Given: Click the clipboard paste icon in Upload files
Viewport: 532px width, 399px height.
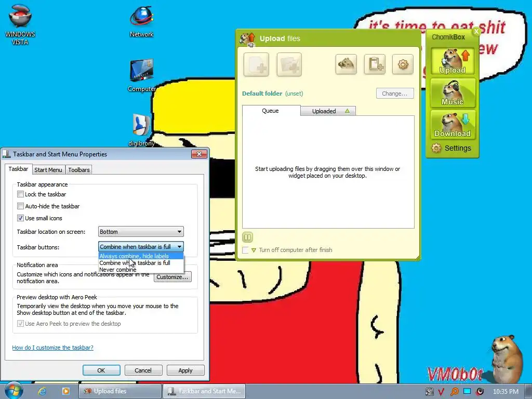Looking at the screenshot, I should click(x=375, y=64).
